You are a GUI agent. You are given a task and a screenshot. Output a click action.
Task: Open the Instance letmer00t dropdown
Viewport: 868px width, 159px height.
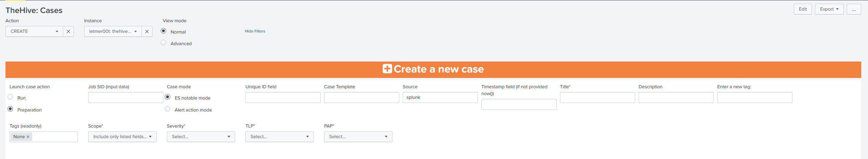click(x=113, y=31)
